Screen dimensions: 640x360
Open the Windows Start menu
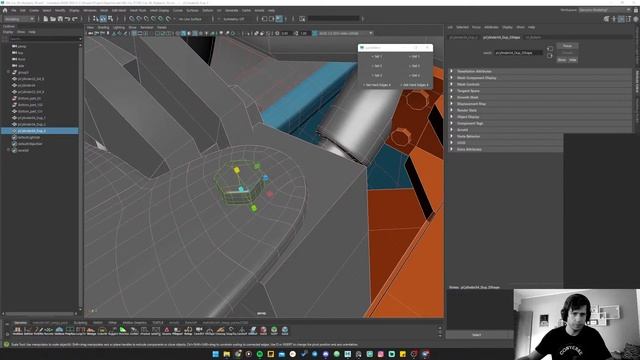[216, 354]
